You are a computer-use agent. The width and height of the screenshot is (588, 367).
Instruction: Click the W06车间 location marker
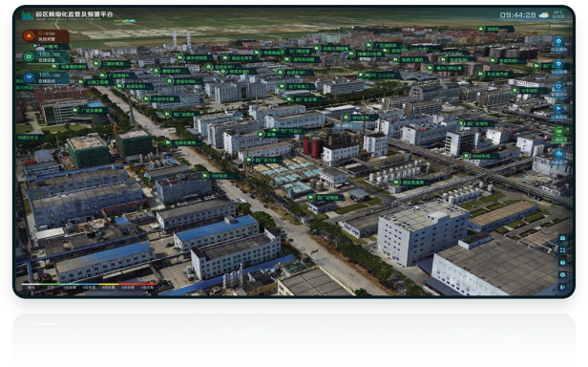(481, 156)
